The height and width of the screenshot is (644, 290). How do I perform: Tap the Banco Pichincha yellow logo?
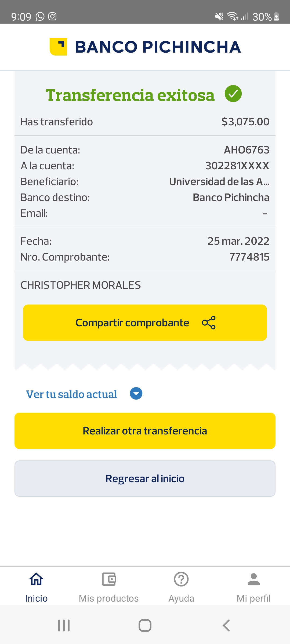pos(58,47)
